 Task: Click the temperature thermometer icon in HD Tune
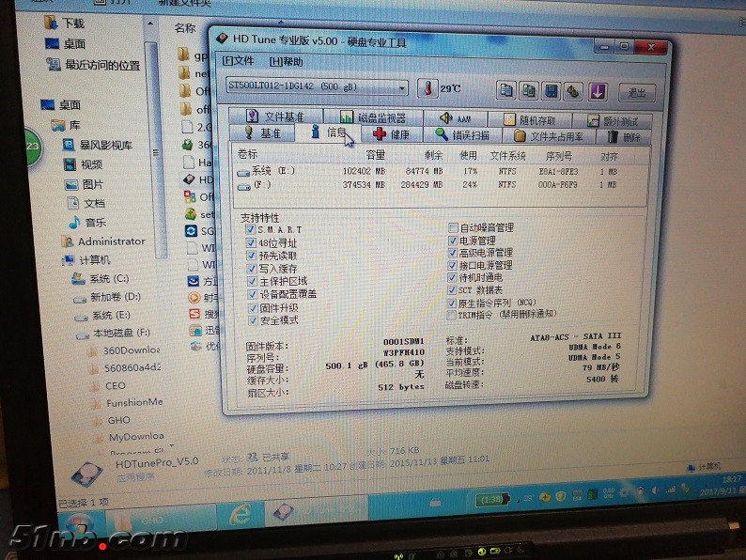pos(428,88)
